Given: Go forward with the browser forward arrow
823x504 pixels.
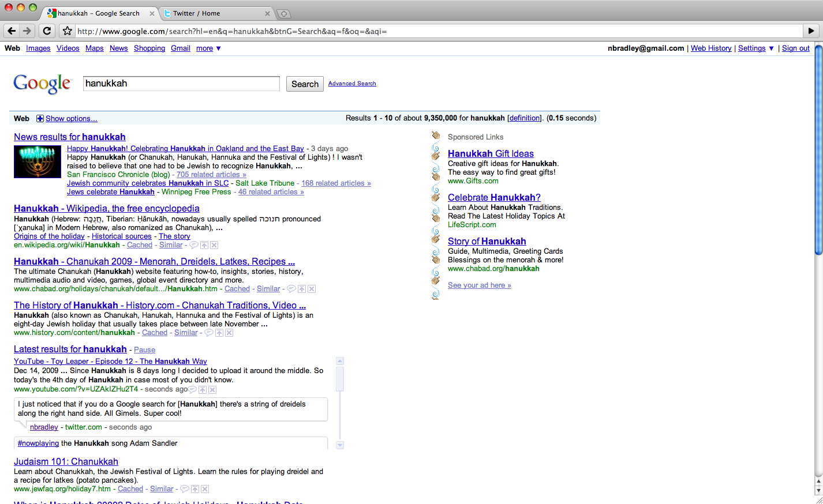Looking at the screenshot, I should click(27, 31).
